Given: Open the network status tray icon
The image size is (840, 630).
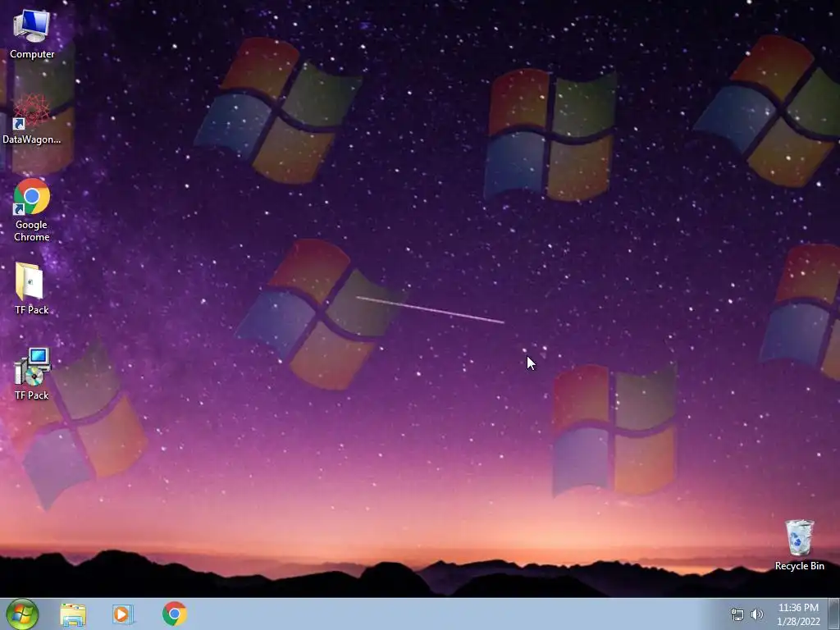Looking at the screenshot, I should point(737,614).
